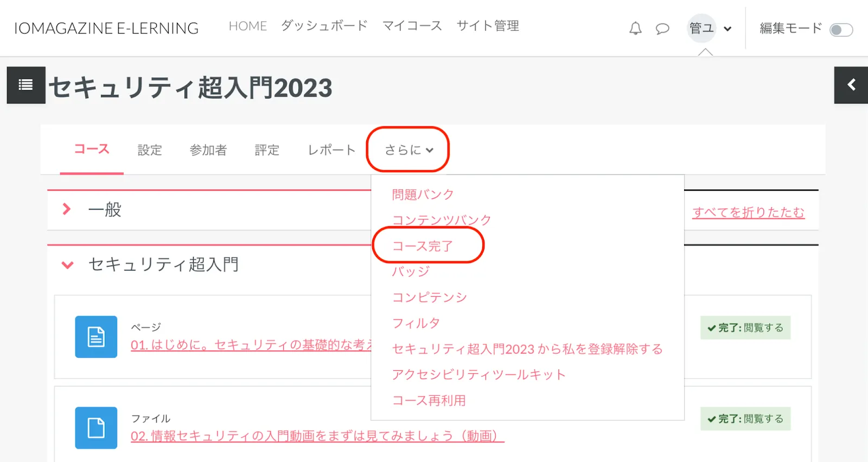Open the user menu dropdown arrow

pyautogui.click(x=727, y=29)
